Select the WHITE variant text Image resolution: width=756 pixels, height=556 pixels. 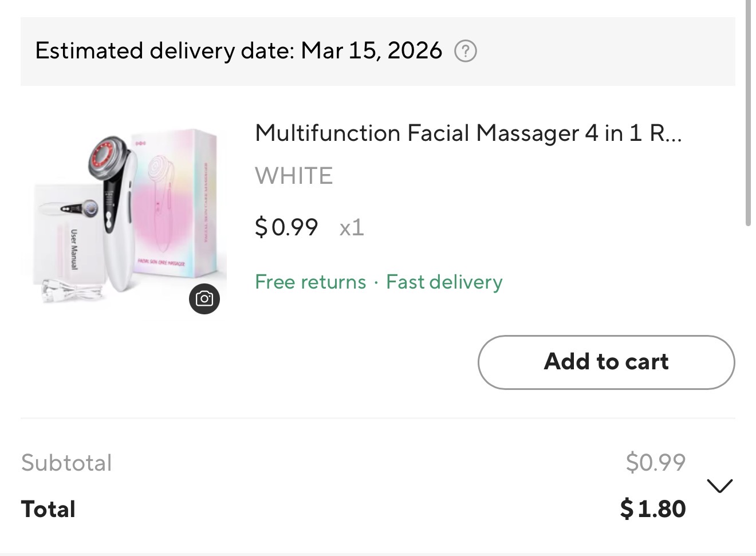click(x=294, y=176)
